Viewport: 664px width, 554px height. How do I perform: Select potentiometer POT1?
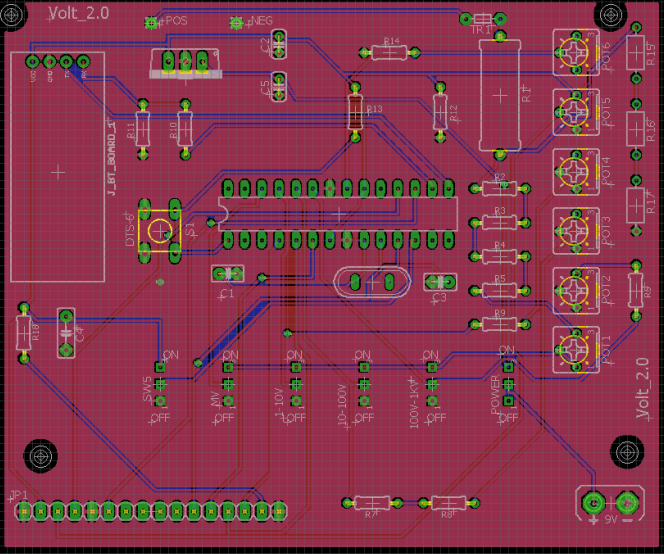575,348
